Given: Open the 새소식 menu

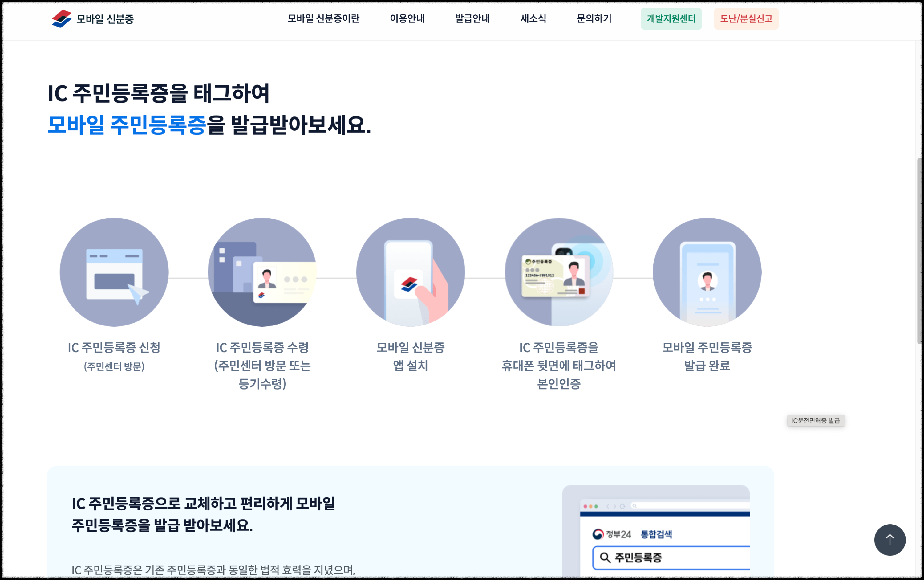Looking at the screenshot, I should point(533,18).
